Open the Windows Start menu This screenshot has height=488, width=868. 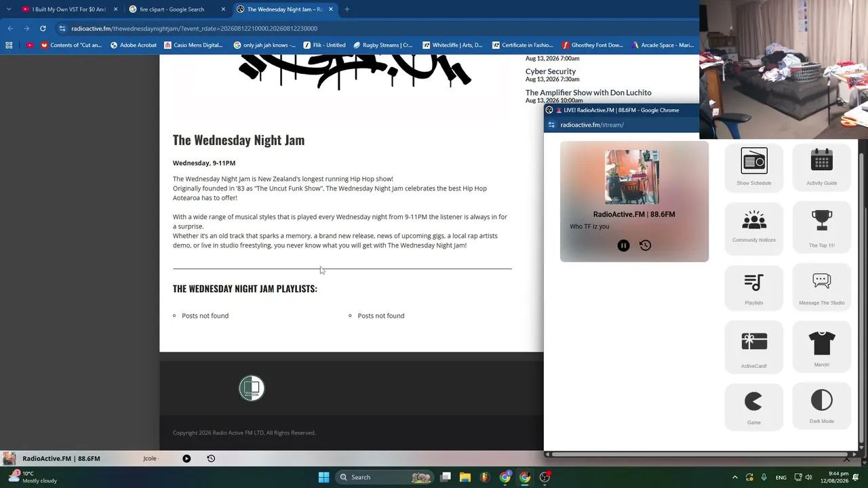(323, 477)
